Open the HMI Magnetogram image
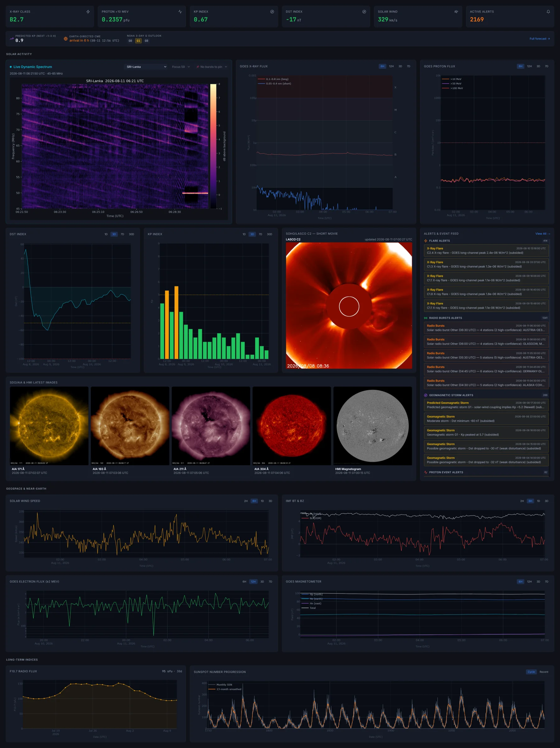Image resolution: width=560 pixels, height=748 pixels. (372, 426)
